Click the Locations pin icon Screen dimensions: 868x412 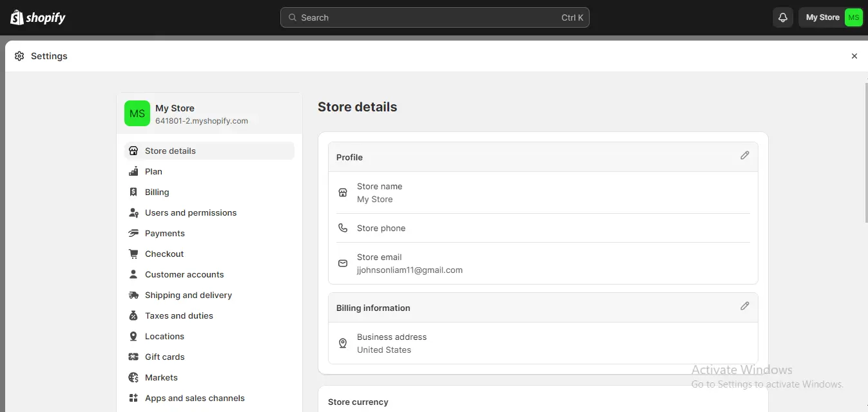click(133, 336)
